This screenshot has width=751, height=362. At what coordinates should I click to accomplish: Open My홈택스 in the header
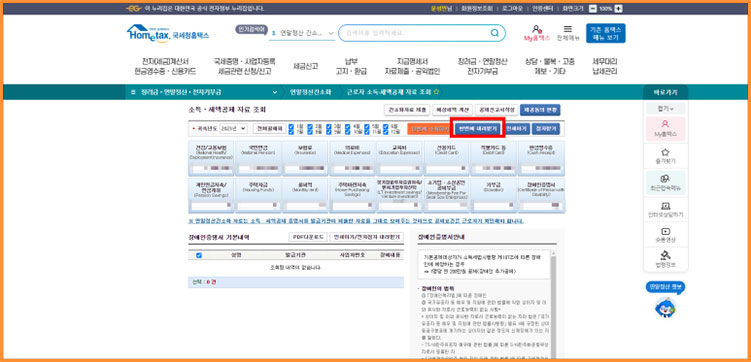pos(536,33)
